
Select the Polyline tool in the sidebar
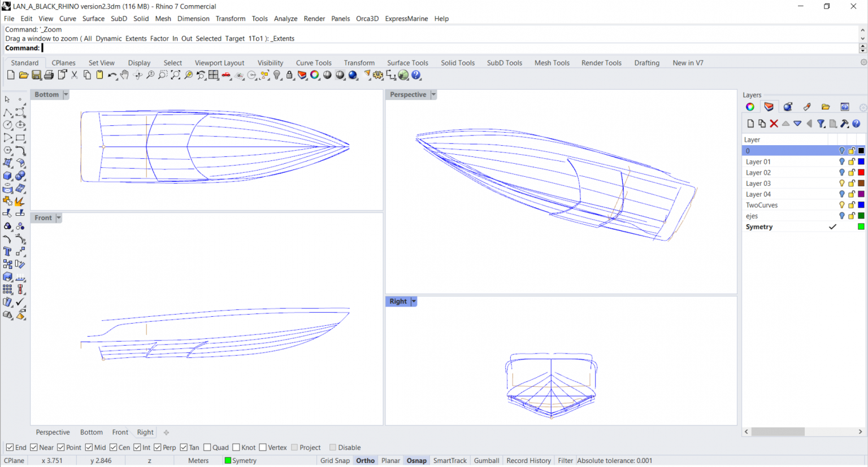pos(8,112)
